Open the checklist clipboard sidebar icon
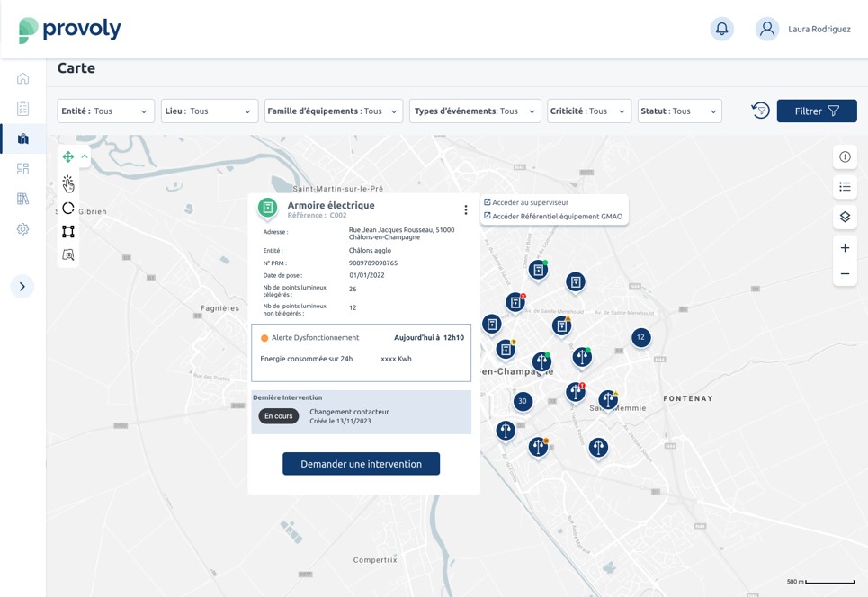The width and height of the screenshot is (868, 597). tap(22, 109)
